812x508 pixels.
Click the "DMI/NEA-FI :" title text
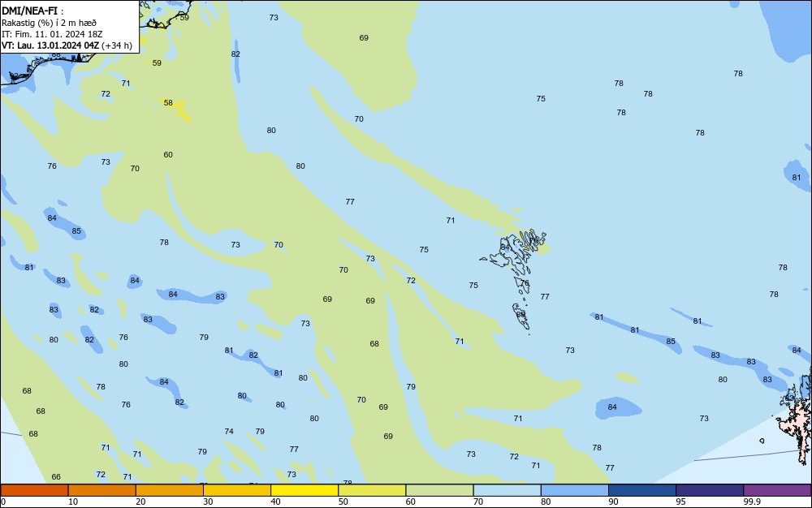click(x=32, y=11)
